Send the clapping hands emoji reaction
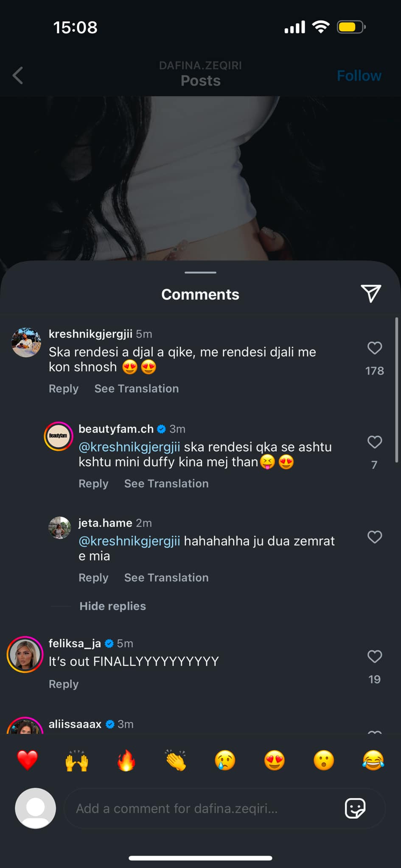Viewport: 401px width, 868px height. point(176,760)
